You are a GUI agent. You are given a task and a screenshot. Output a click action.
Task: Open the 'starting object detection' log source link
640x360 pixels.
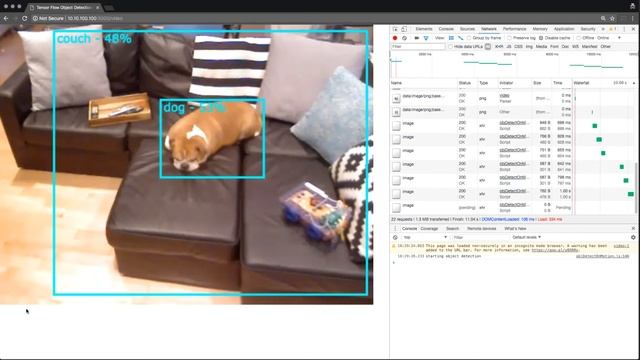point(602,256)
